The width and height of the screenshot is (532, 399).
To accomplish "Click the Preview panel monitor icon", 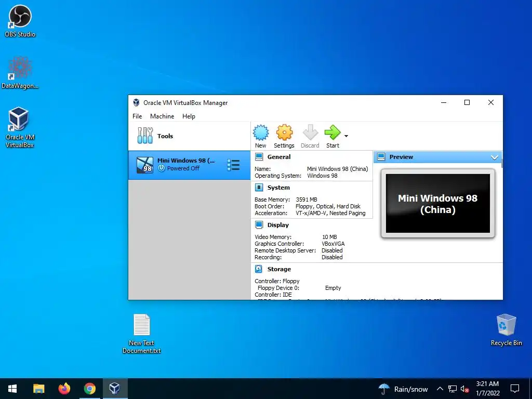I will coord(381,157).
